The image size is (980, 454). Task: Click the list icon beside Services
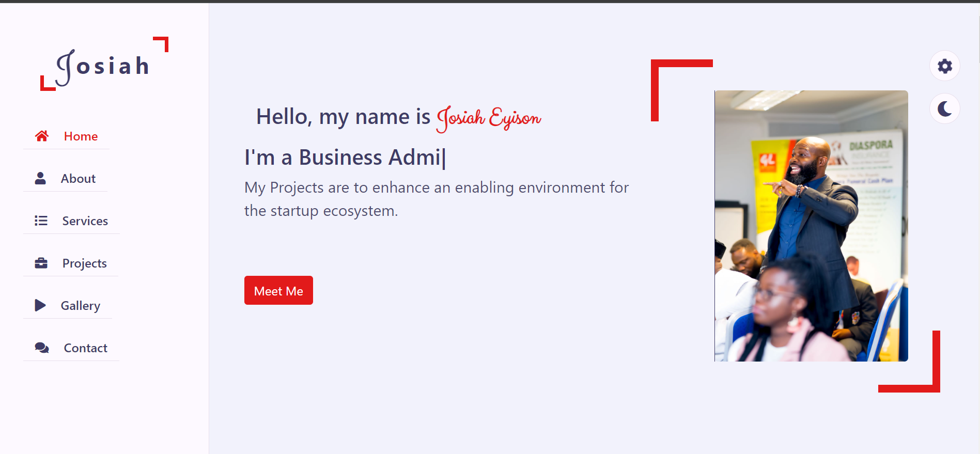pos(41,221)
